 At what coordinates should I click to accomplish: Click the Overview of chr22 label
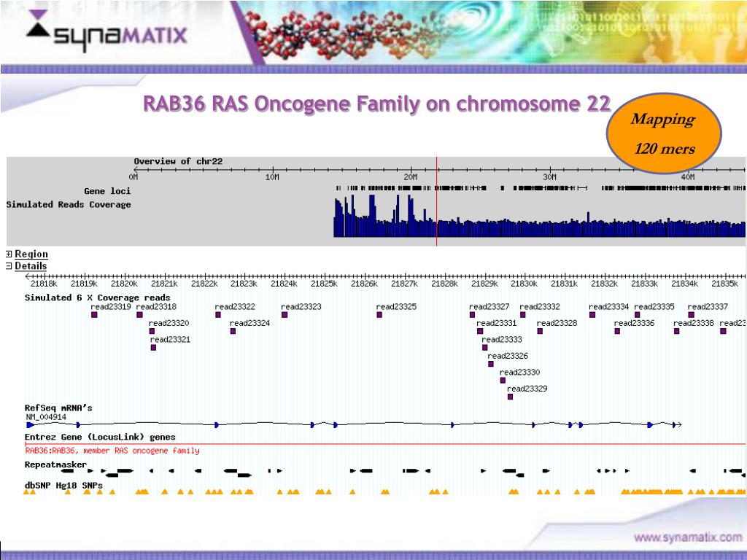point(178,161)
